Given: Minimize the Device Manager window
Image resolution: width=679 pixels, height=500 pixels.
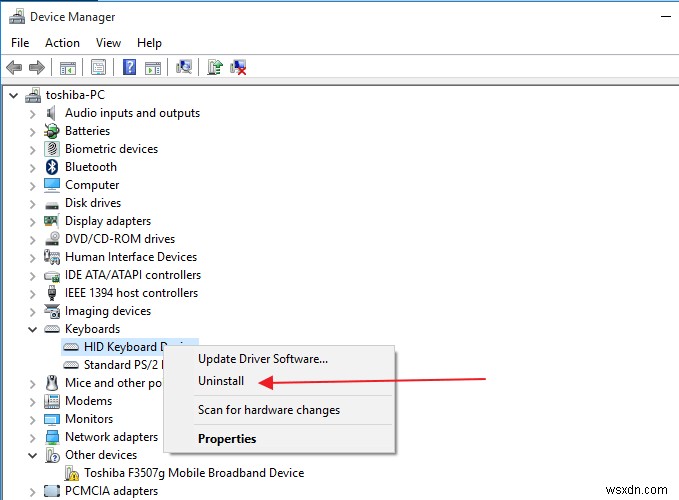Looking at the screenshot, I should coord(666,17).
